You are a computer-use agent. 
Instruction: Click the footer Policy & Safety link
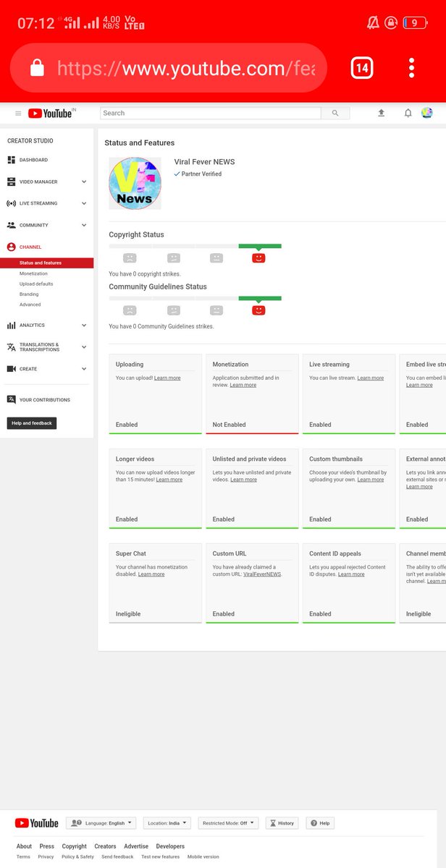pyautogui.click(x=77, y=856)
